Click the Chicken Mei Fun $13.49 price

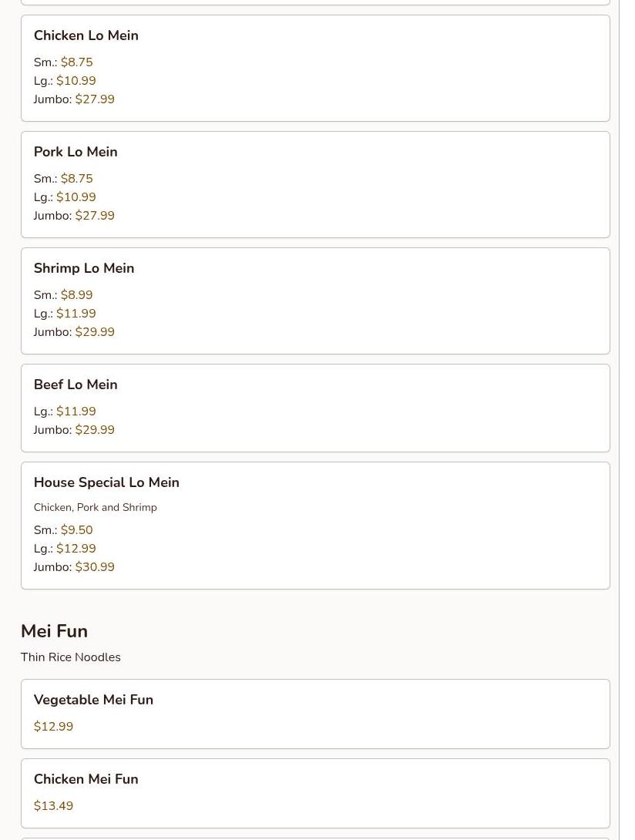coord(53,806)
